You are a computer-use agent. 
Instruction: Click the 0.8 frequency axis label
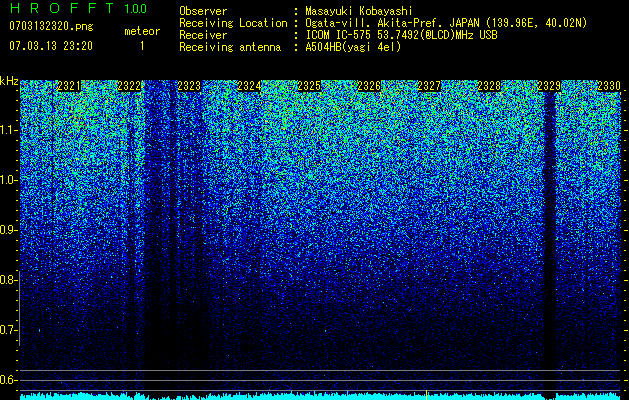[8, 280]
